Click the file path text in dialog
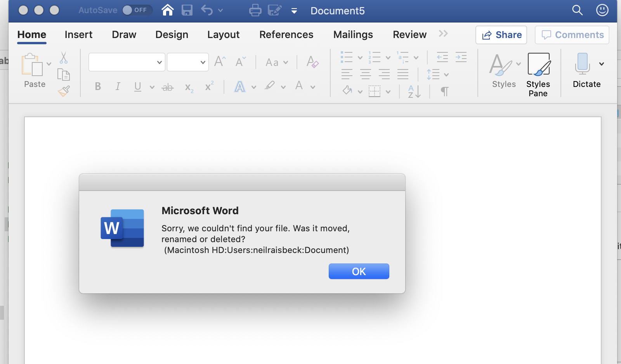Screen dimensions: 621x364 tap(257, 250)
